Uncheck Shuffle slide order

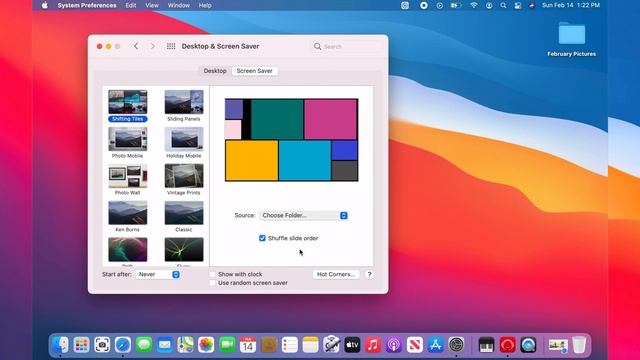(x=262, y=238)
